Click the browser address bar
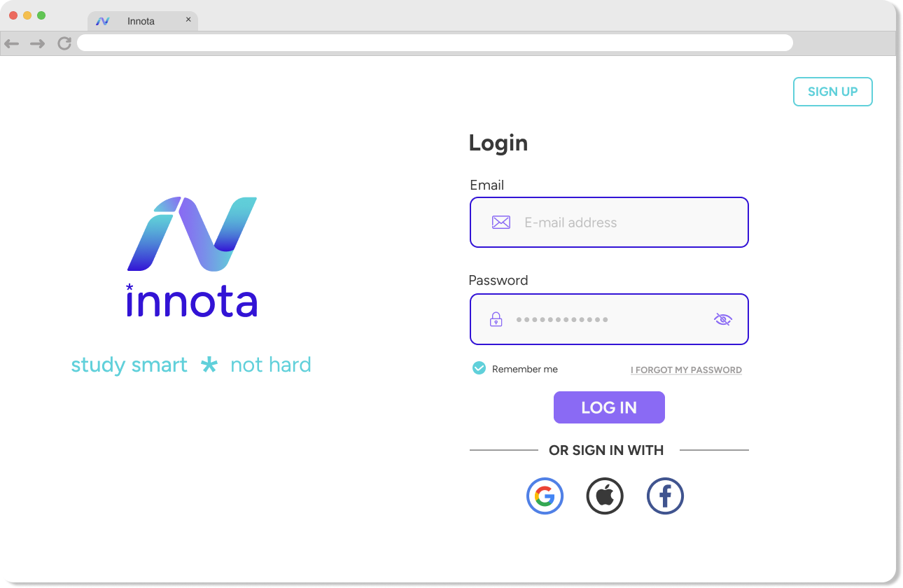The height and width of the screenshot is (588, 903). coord(435,43)
